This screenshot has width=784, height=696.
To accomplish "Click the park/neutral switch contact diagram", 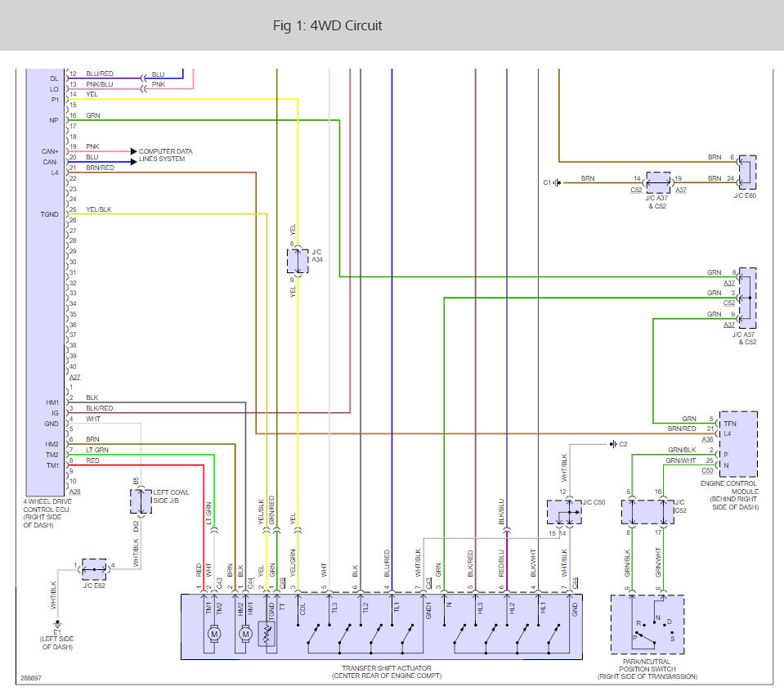I will (647, 625).
